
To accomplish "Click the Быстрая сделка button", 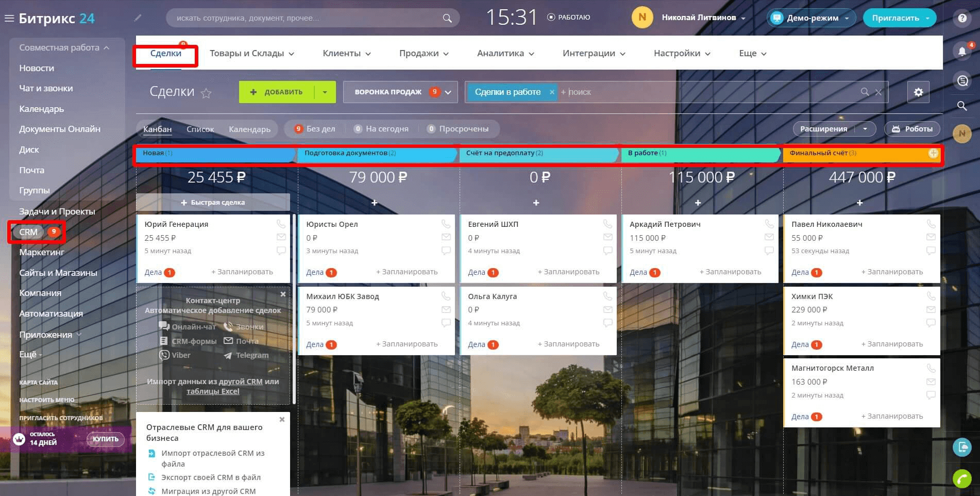I will click(x=213, y=202).
